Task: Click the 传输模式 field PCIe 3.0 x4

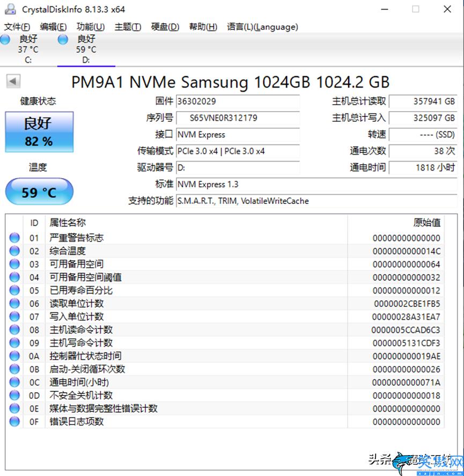Action: (238, 151)
